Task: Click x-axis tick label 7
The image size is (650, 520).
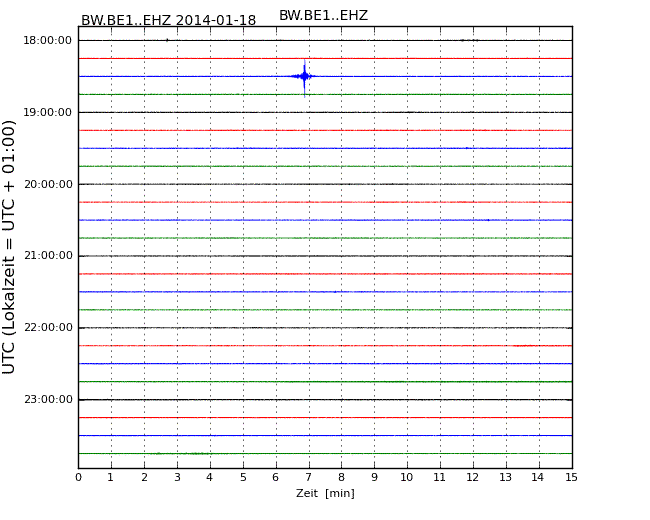Action: 308,477
